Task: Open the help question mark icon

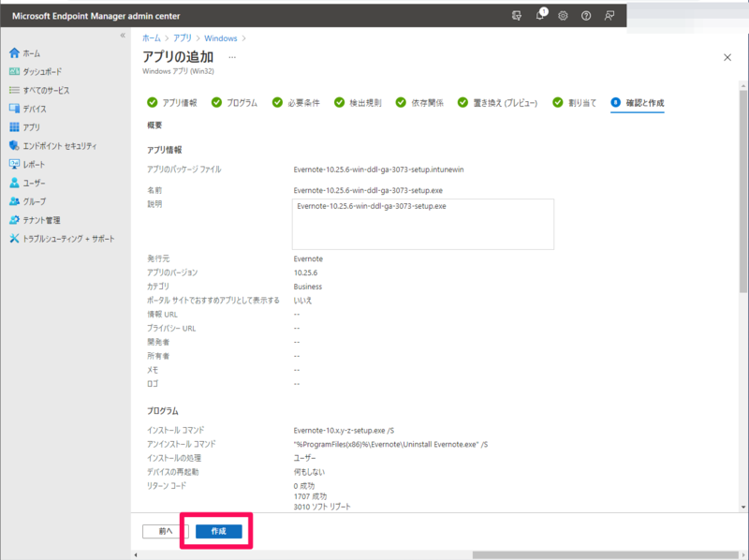Action: point(586,16)
